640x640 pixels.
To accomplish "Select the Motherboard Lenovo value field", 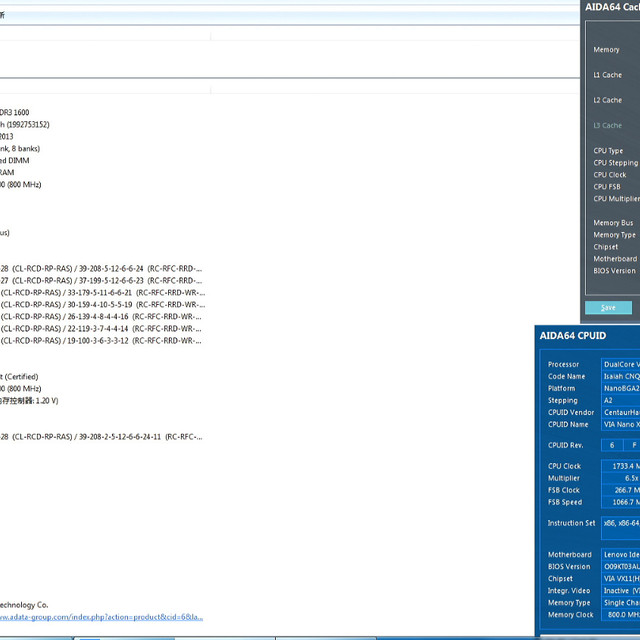I will 620,555.
